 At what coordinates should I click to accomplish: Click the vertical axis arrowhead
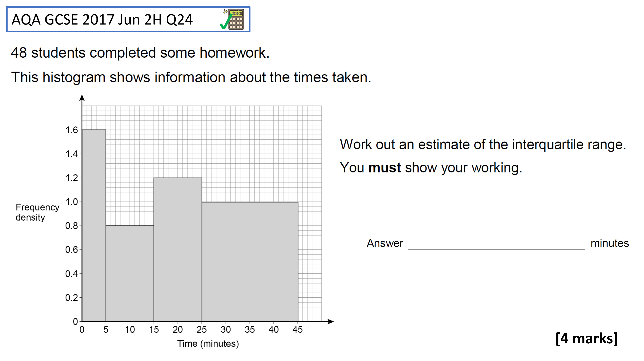[x=82, y=98]
